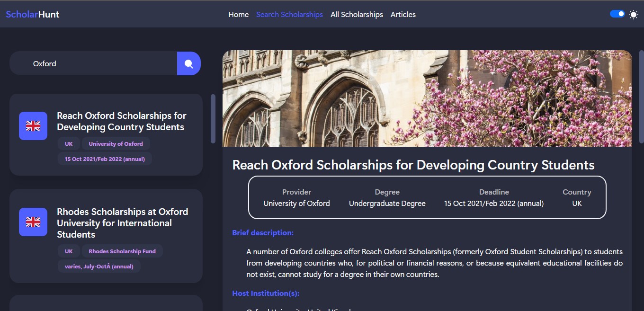644x311 pixels.
Task: Toggle the dark mode switch
Action: pyautogui.click(x=617, y=14)
